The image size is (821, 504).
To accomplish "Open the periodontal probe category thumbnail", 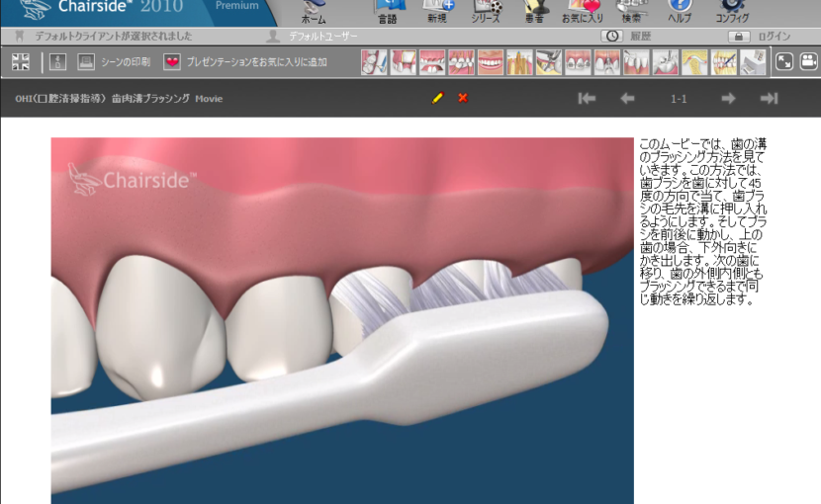I will (636, 62).
